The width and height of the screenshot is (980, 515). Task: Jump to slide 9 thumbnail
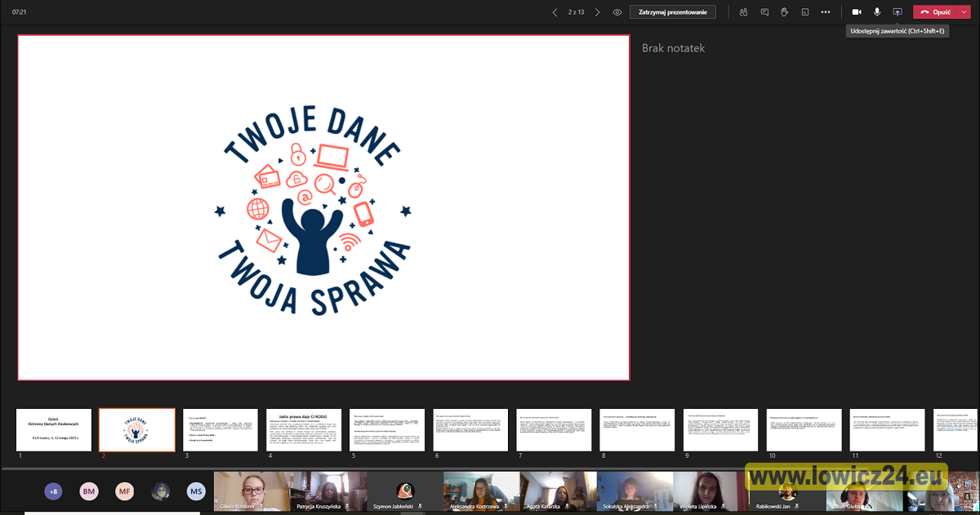[x=720, y=429]
